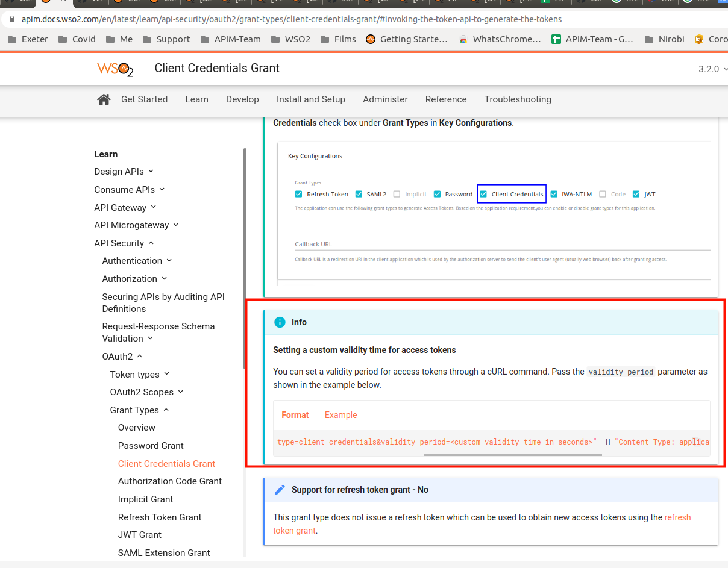The width and height of the screenshot is (728, 568).
Task: Open the 3.2.0 version dropdown
Action: tap(712, 69)
